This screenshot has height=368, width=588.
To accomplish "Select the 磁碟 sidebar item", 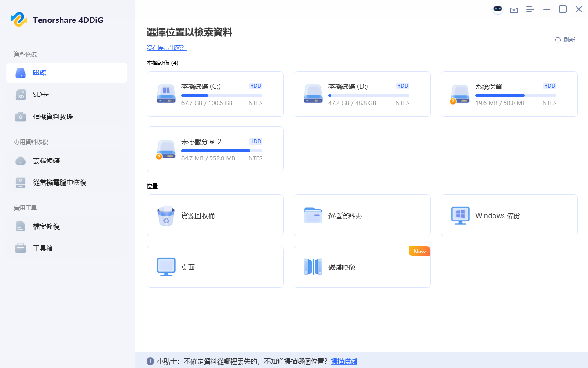I will coord(67,73).
